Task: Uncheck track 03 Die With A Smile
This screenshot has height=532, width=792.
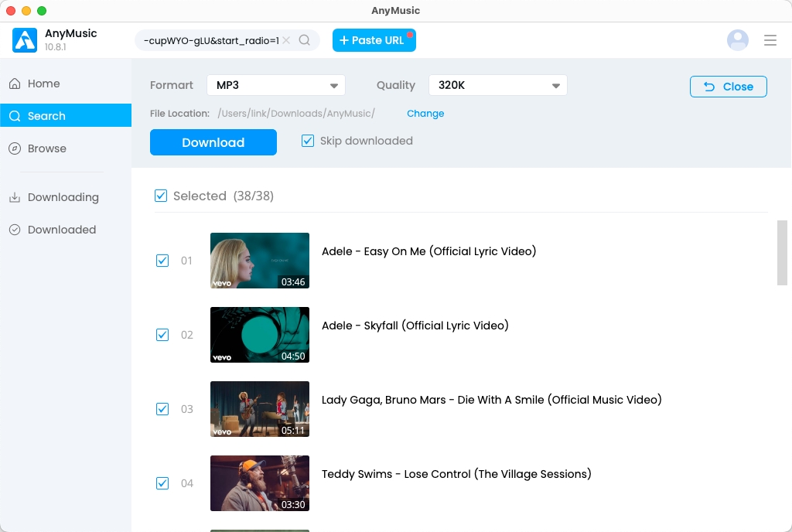Action: click(162, 409)
